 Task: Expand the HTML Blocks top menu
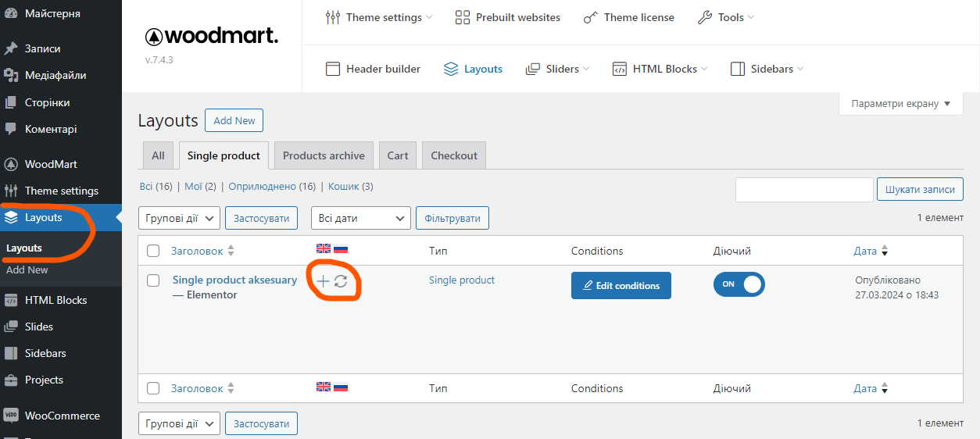point(660,69)
